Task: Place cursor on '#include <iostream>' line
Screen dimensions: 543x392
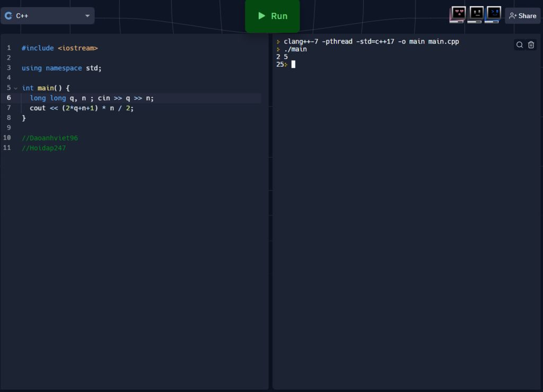Action: [x=59, y=48]
